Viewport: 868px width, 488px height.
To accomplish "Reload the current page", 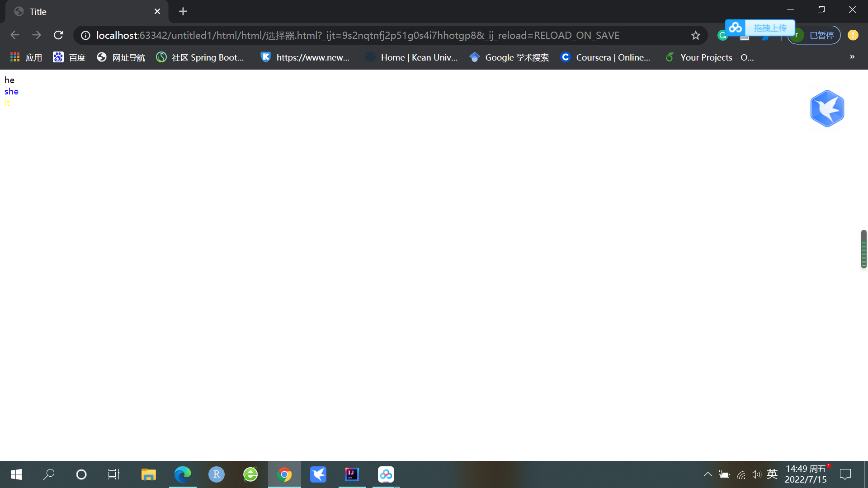I will 58,35.
